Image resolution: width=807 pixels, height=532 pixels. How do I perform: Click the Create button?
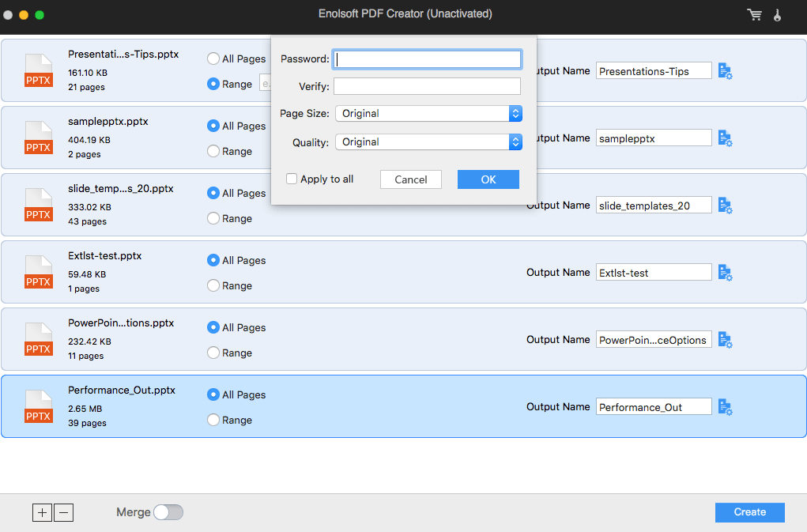(x=750, y=512)
